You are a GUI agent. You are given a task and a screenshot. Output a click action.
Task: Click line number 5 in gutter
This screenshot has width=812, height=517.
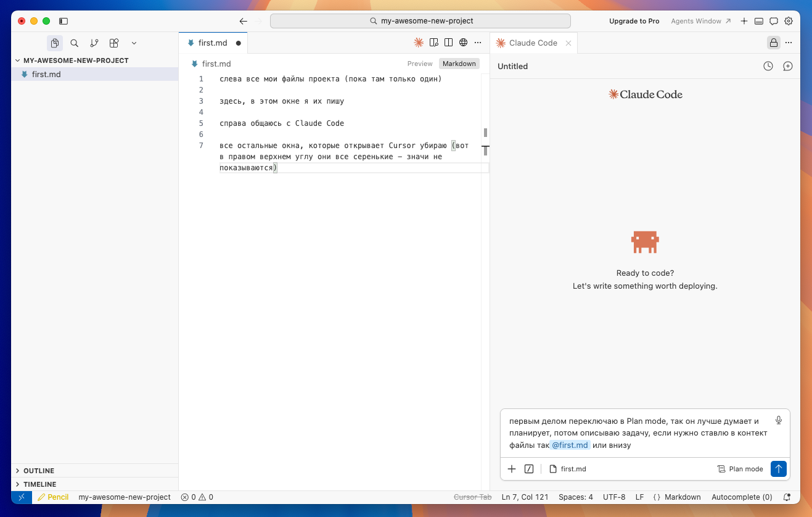(201, 123)
